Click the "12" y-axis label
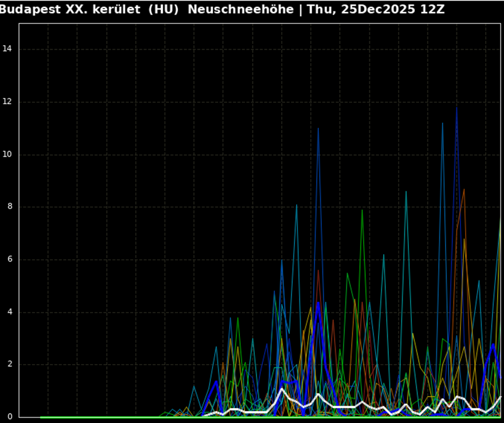The height and width of the screenshot is (423, 504). pos(7,102)
